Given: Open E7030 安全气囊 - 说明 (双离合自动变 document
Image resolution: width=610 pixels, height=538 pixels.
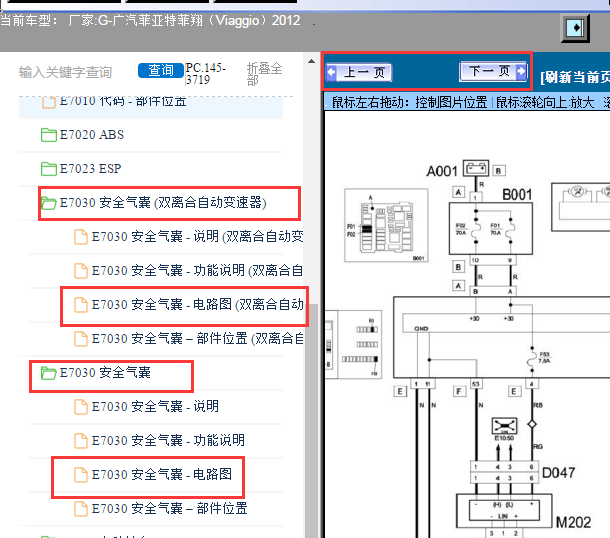Looking at the screenshot, I should click(x=189, y=237).
